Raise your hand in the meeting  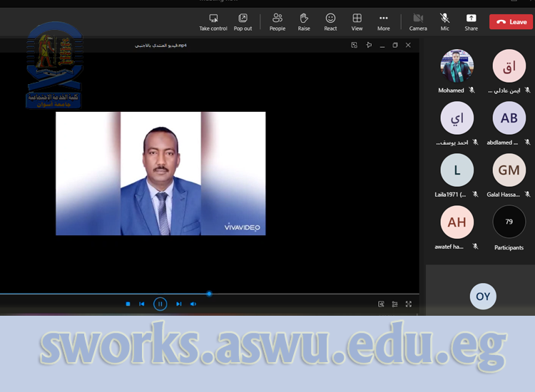coord(304,21)
